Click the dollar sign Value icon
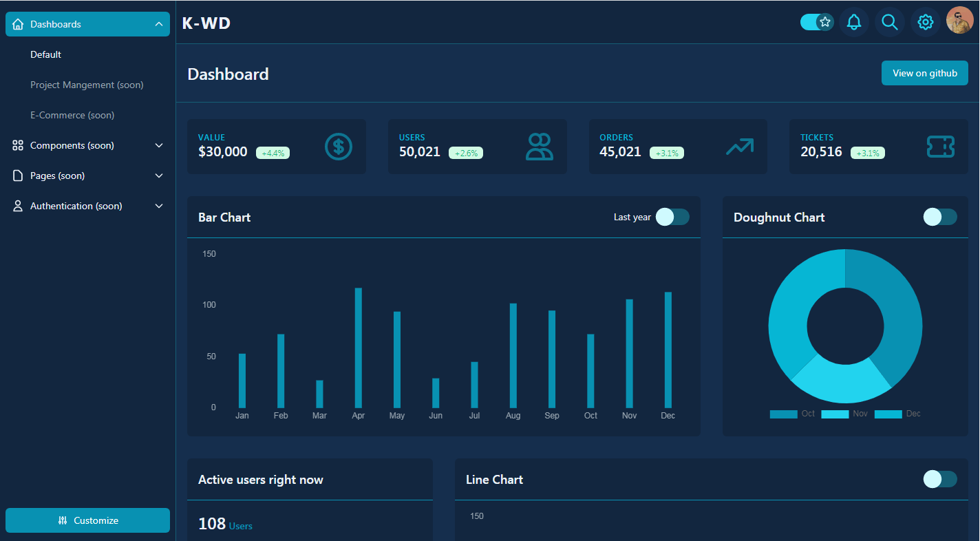980x541 pixels. 339,147
